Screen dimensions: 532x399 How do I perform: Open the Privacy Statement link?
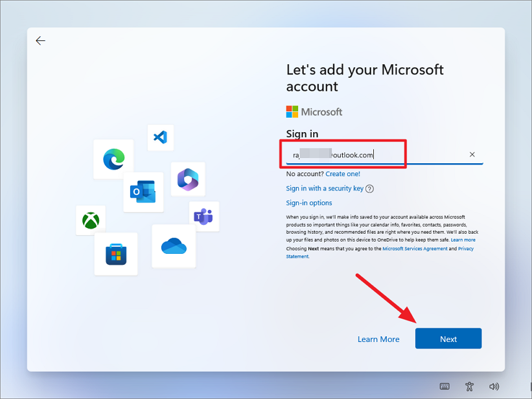click(380, 253)
